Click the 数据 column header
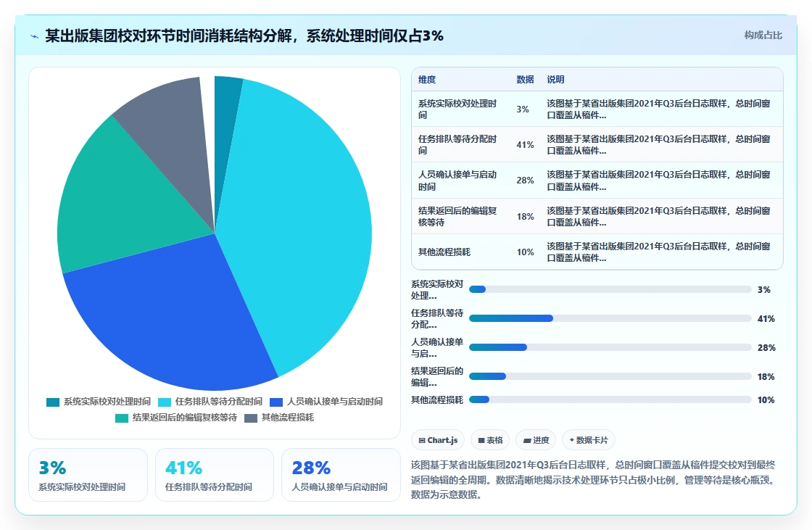The image size is (812, 530). pos(525,80)
